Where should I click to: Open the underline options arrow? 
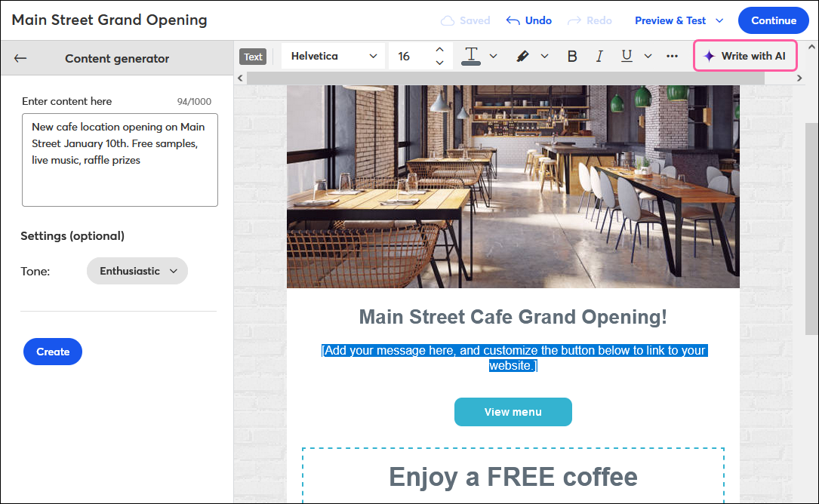click(648, 56)
